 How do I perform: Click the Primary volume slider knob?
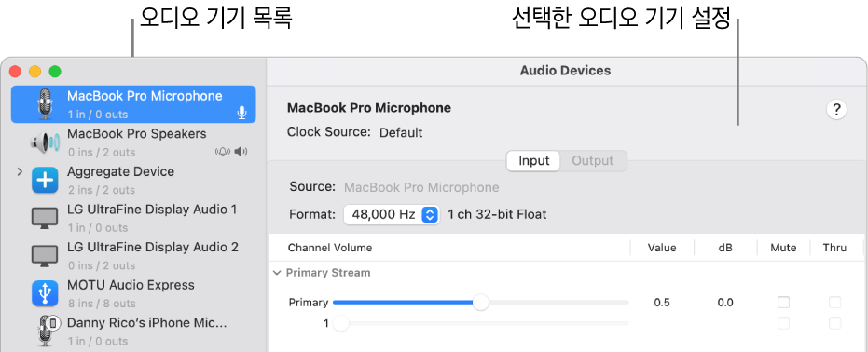(481, 303)
